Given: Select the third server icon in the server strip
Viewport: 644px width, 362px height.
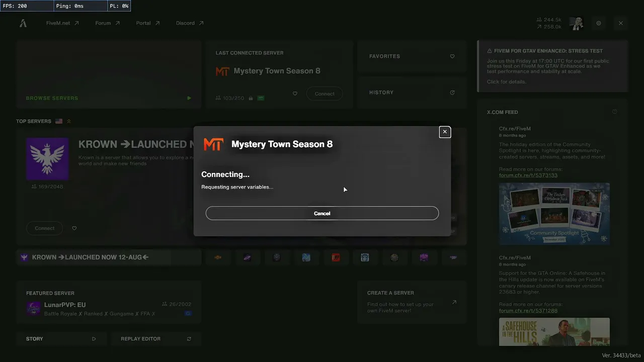Looking at the screenshot, I should click(277, 257).
